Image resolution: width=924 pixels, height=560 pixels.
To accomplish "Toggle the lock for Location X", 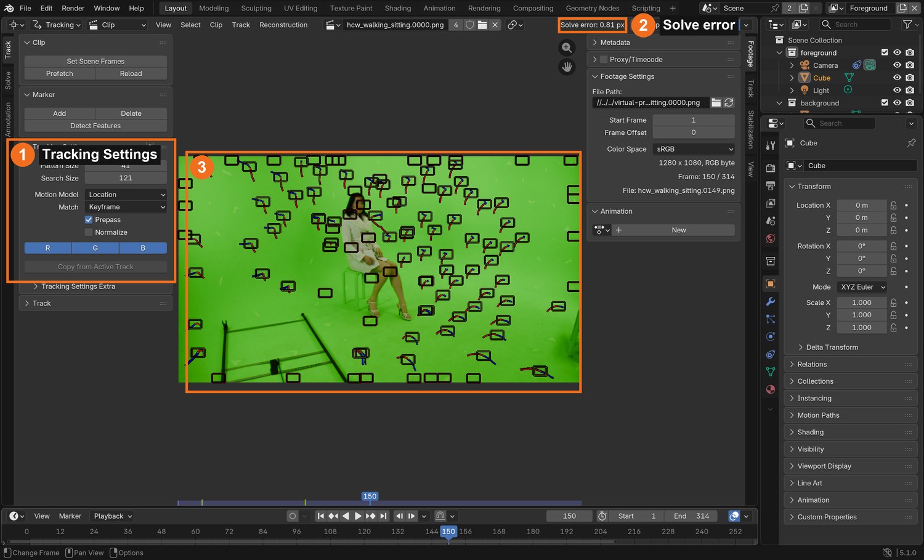I will [x=893, y=205].
